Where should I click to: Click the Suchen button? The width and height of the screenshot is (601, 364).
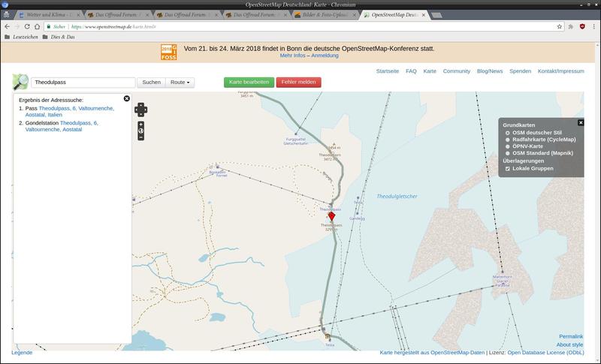[x=152, y=83]
